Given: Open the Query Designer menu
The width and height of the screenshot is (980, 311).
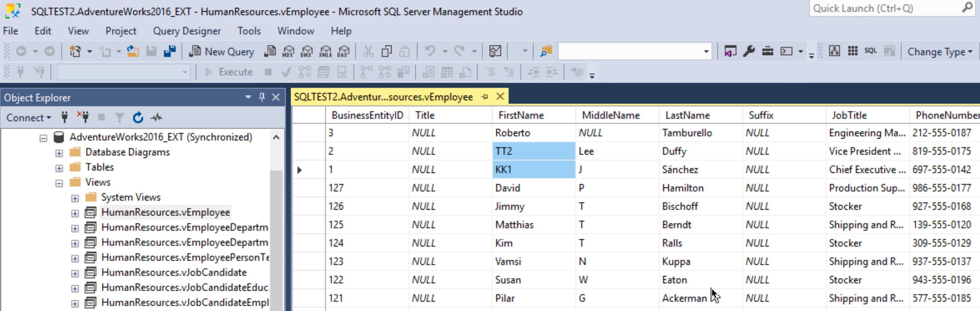Looking at the screenshot, I should 187,31.
